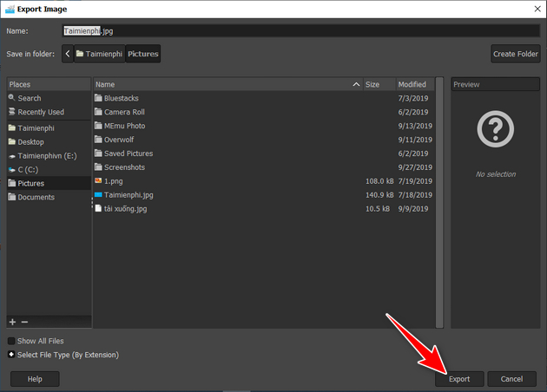Image resolution: width=547 pixels, height=392 pixels.
Task: Click the Desktop folder icon in Places
Action: pyautogui.click(x=12, y=141)
